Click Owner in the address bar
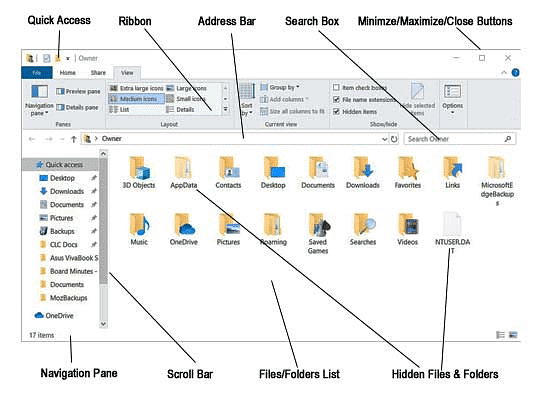Screen dimensions: 544x395 [x=111, y=139]
